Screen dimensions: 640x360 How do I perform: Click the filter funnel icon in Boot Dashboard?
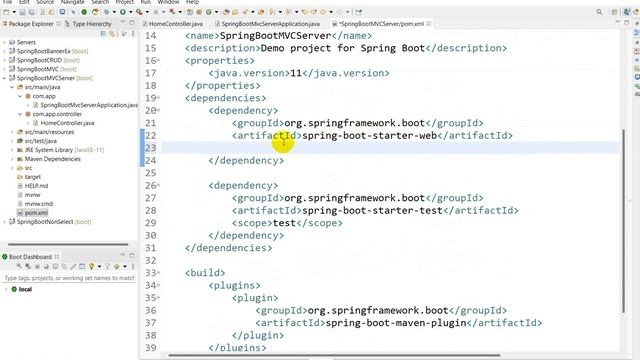pos(107,267)
